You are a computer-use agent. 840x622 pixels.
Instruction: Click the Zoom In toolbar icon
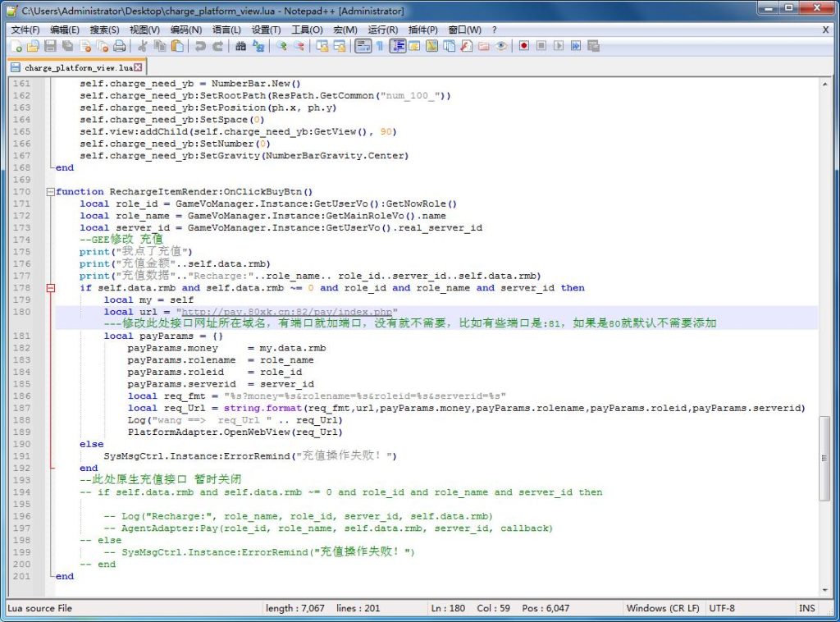(x=281, y=46)
